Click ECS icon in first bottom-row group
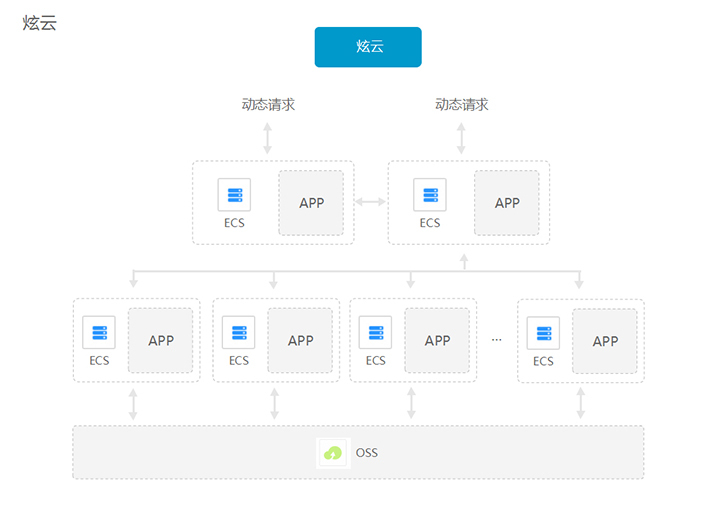The image size is (718, 520). 99,332
